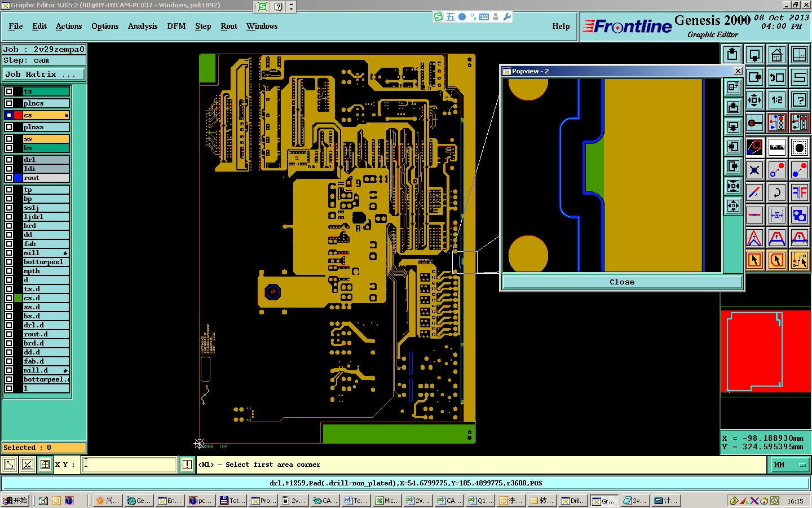
Task: Click the rotate arrow icon
Action: click(777, 192)
